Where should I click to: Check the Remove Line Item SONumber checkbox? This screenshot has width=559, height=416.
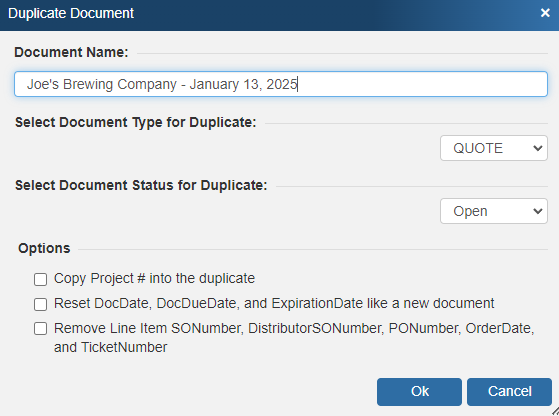(40, 328)
